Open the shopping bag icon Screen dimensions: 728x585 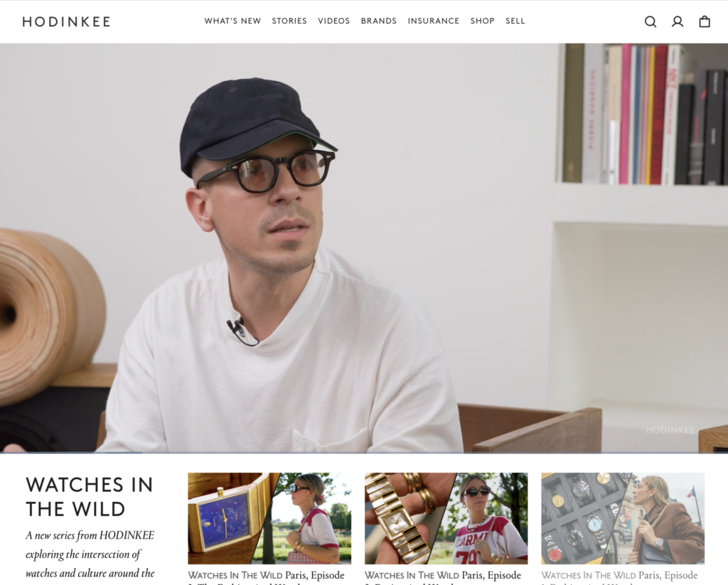[x=705, y=22]
